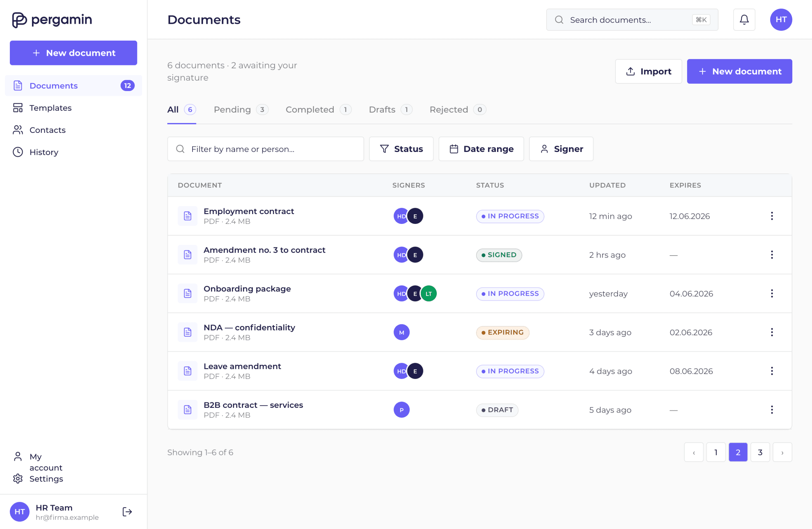Open more options for Amendment no. 3 row
Screen dimensions: 812x529
(x=772, y=255)
